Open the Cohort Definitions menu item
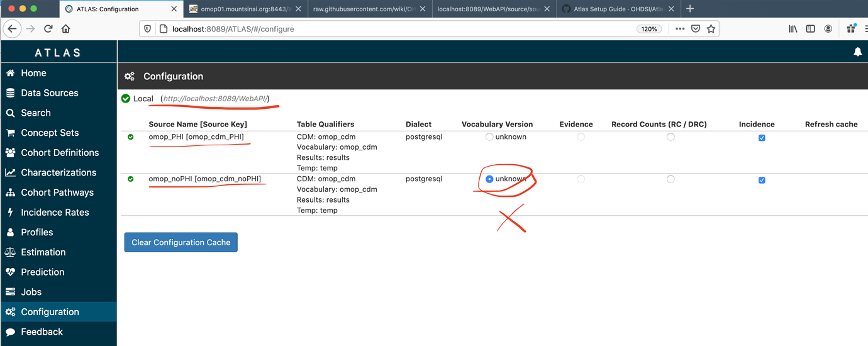868x346 pixels. click(x=58, y=152)
